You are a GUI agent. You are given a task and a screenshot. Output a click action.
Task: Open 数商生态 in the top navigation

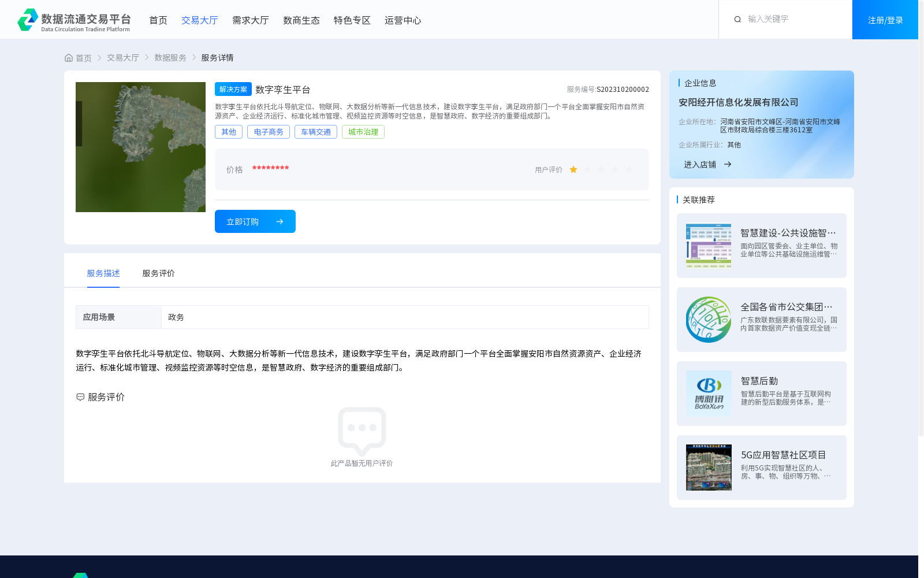click(x=301, y=20)
